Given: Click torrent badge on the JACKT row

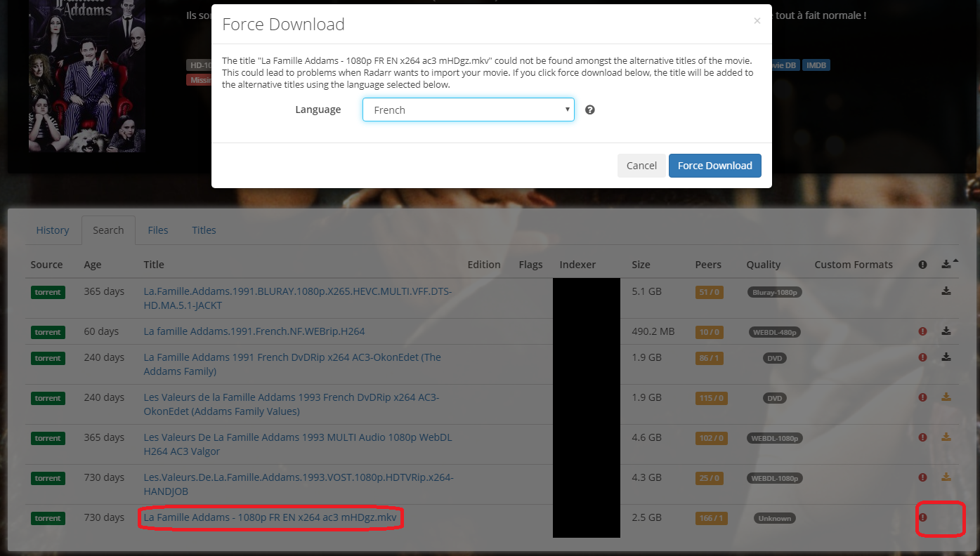Looking at the screenshot, I should coord(48,292).
